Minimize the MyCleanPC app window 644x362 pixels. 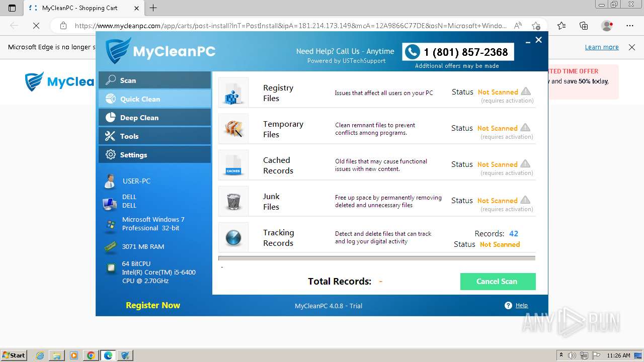coord(528,41)
